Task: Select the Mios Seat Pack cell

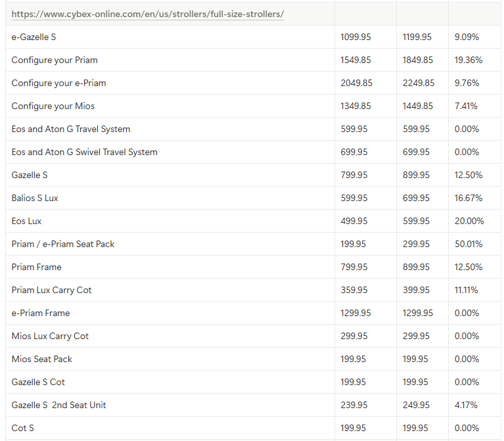Action: 170,359
